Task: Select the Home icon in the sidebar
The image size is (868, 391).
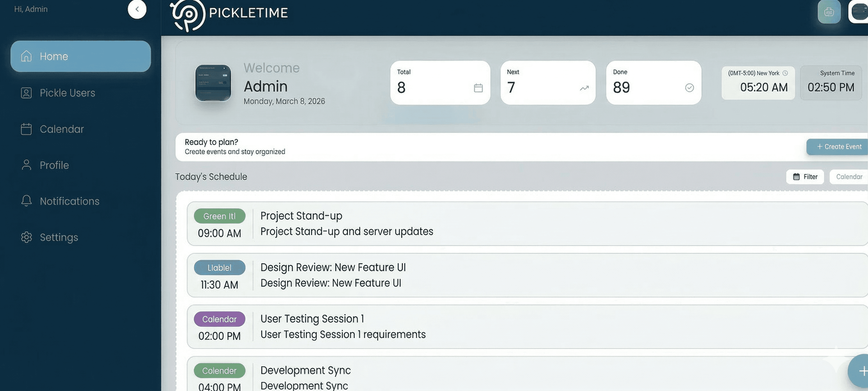Action: [x=26, y=56]
